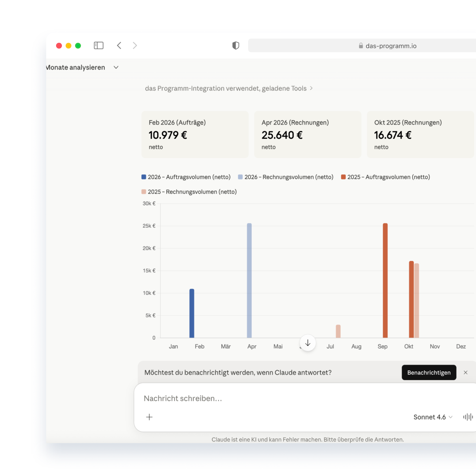Focus the das-programm.io address bar
Screen dimensions: 476x476
[x=362, y=46]
